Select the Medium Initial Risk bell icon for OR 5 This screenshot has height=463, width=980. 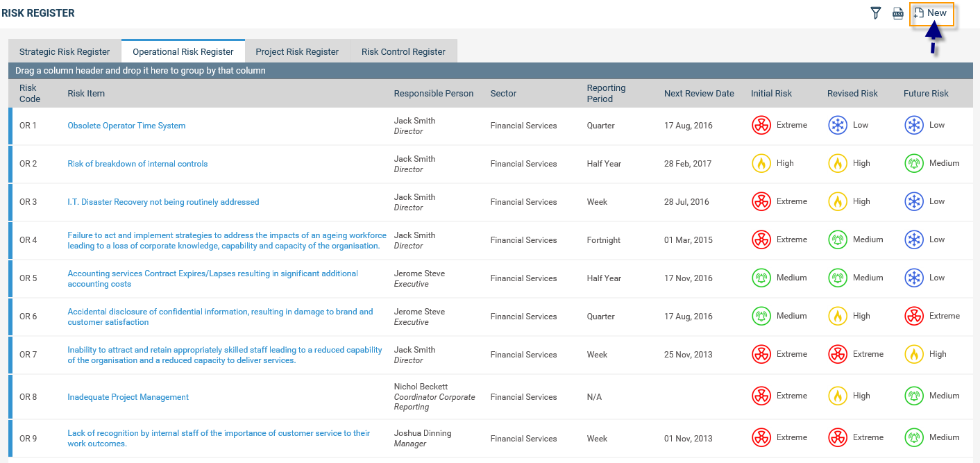(761, 278)
